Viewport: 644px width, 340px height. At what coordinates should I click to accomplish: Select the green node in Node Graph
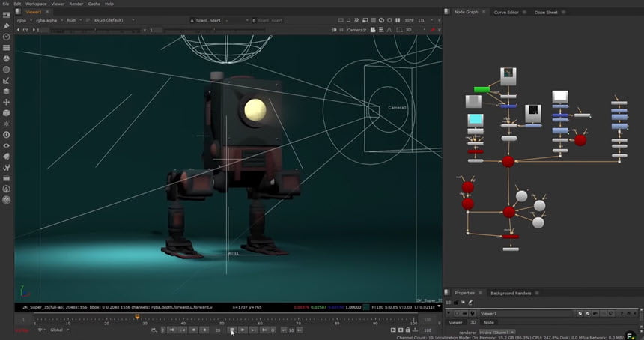pyautogui.click(x=482, y=89)
